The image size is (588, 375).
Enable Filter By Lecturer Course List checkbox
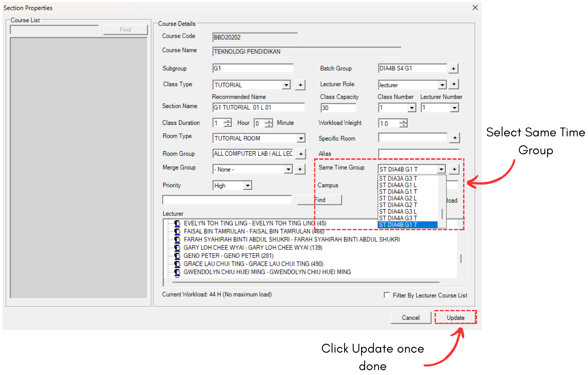387,295
